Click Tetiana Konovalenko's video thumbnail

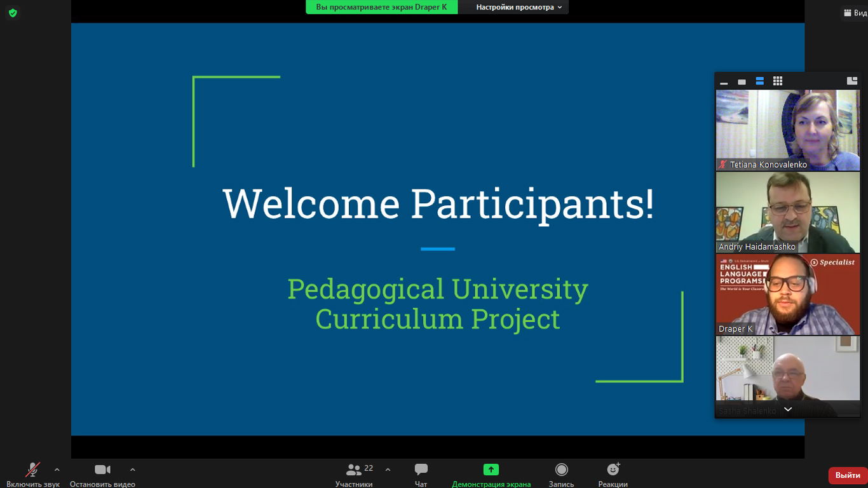787,130
